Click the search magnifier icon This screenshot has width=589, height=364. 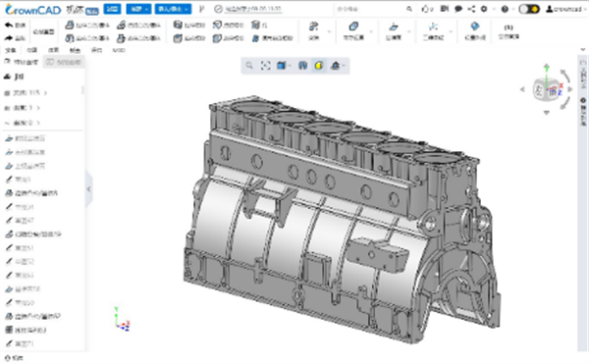pyautogui.click(x=409, y=9)
